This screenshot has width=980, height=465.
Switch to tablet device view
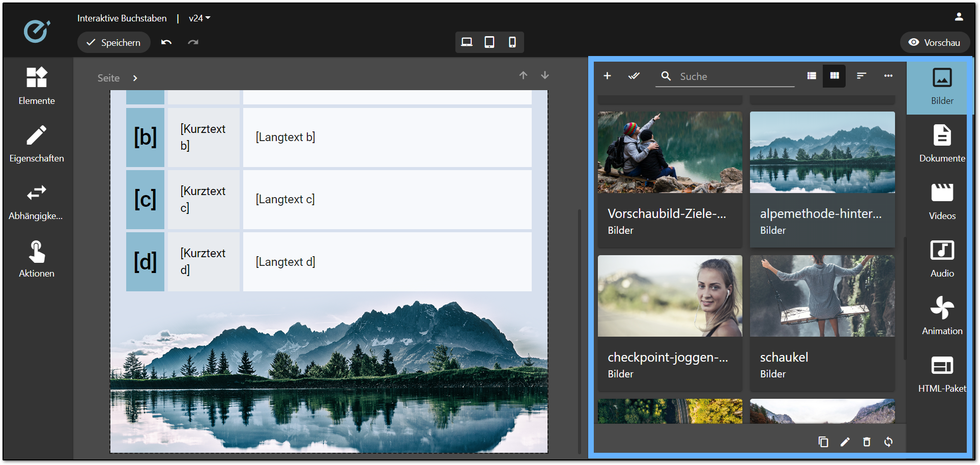pyautogui.click(x=489, y=42)
